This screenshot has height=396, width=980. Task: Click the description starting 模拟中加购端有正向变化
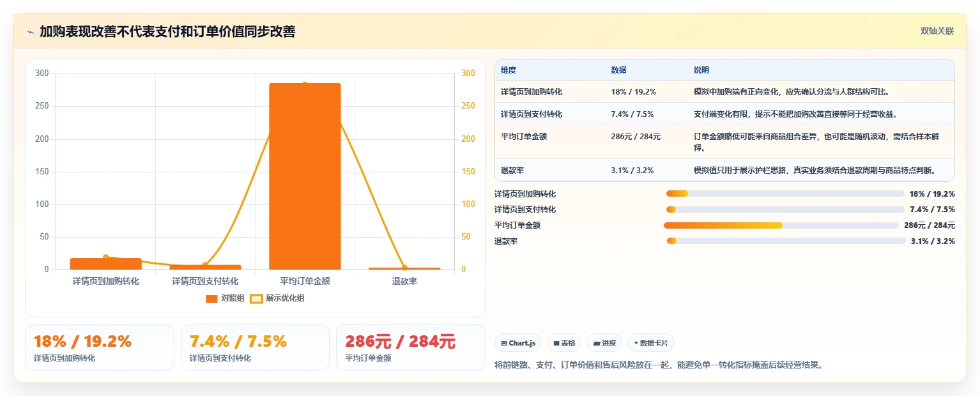(x=792, y=92)
